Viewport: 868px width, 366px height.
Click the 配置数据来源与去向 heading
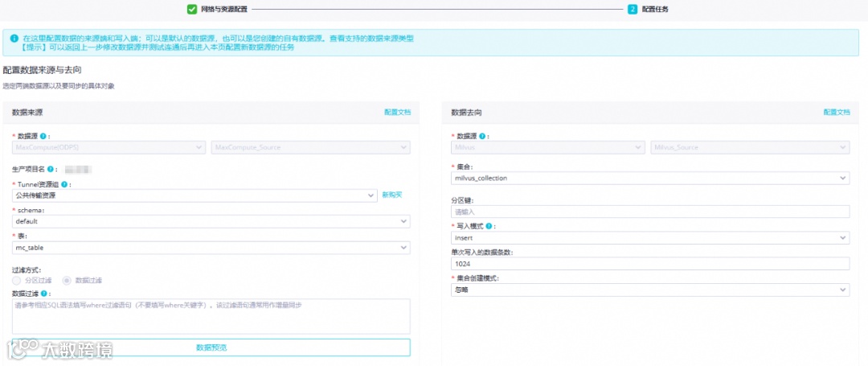pyautogui.click(x=43, y=70)
